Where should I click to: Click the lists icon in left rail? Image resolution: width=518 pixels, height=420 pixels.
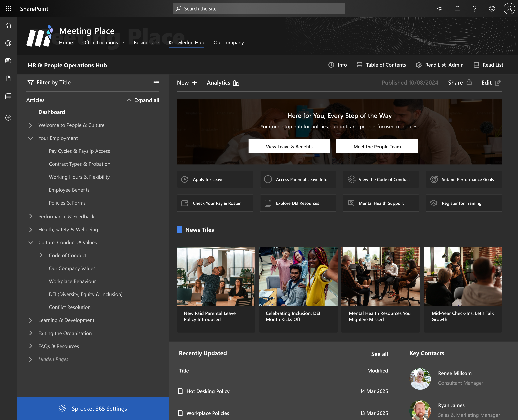8,96
